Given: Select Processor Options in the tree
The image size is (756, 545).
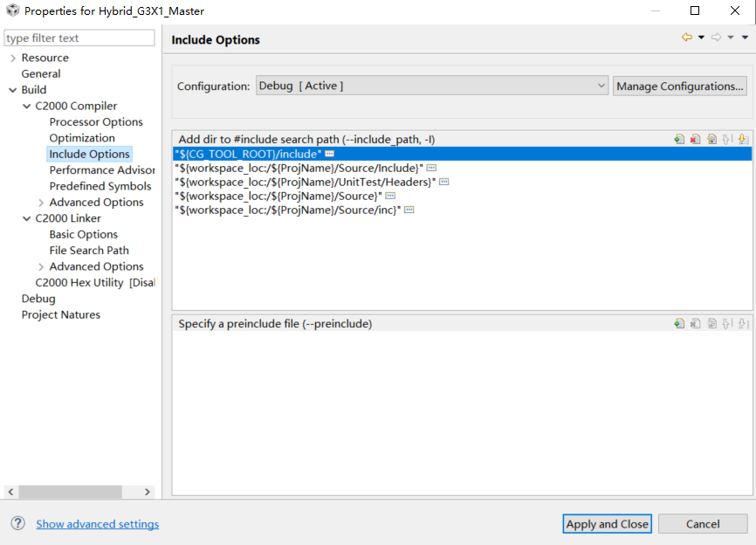Looking at the screenshot, I should click(x=96, y=122).
